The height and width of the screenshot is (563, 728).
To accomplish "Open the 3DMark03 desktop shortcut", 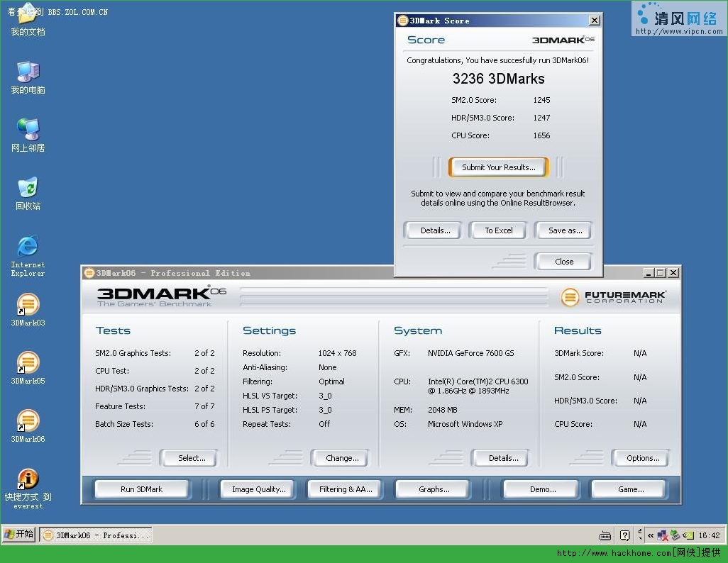I will (28, 310).
